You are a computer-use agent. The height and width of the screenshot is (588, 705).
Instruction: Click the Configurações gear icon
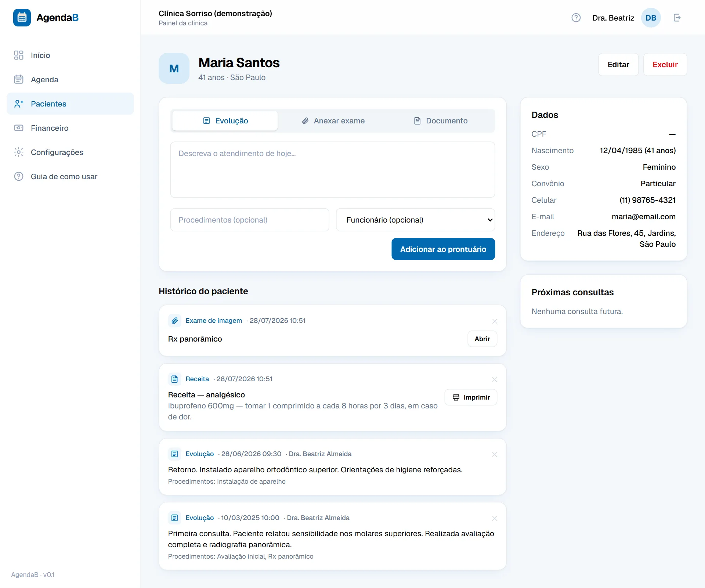tap(19, 152)
